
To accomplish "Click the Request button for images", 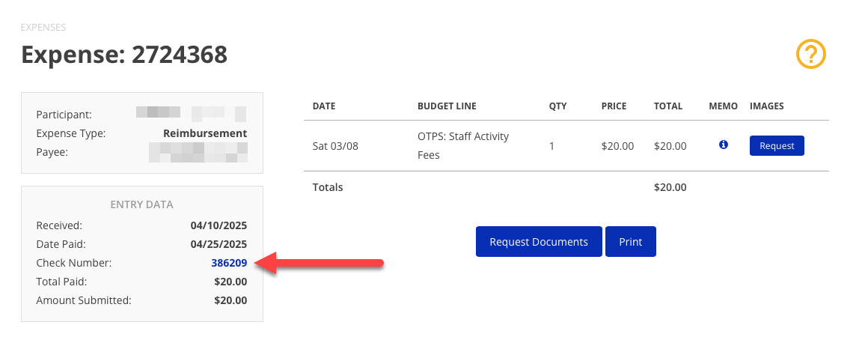I will coord(777,146).
